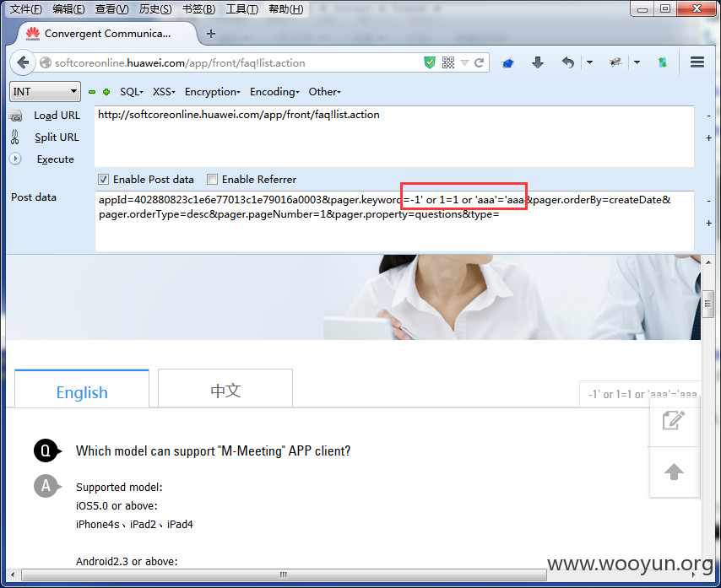Click the scroll up arrow of the page
This screenshot has height=588, width=721.
708,262
